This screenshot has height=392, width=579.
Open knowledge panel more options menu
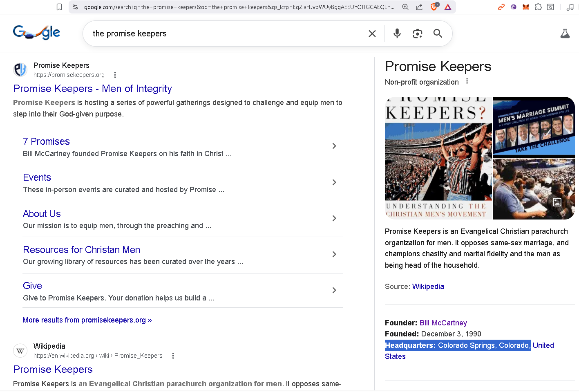(467, 81)
